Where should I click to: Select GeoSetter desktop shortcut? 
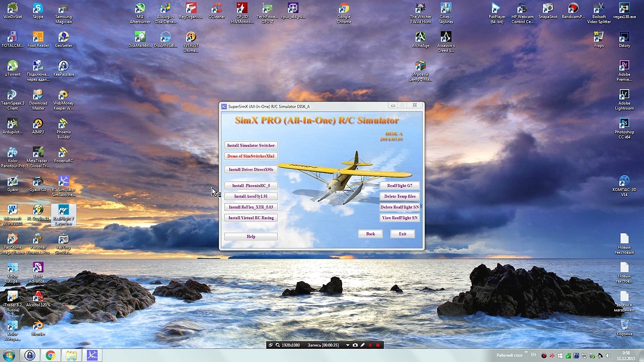63,40
